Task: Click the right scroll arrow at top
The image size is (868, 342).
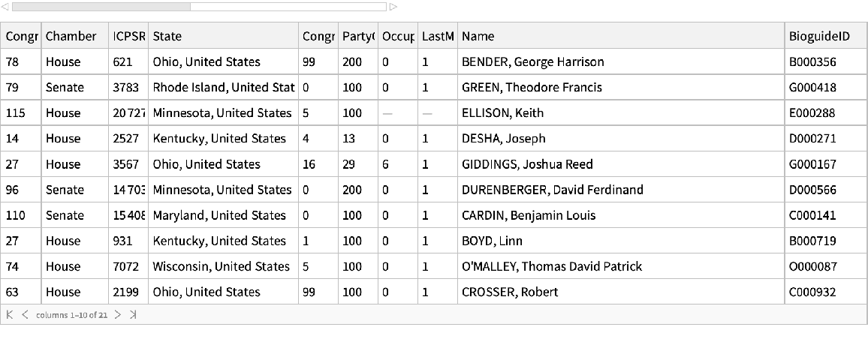Action: (x=393, y=7)
